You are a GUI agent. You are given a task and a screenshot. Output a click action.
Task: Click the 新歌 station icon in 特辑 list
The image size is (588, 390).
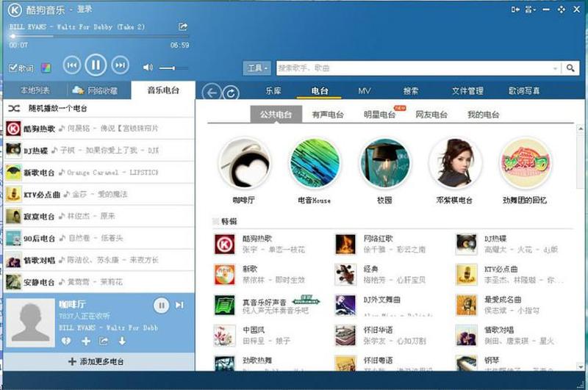225,275
